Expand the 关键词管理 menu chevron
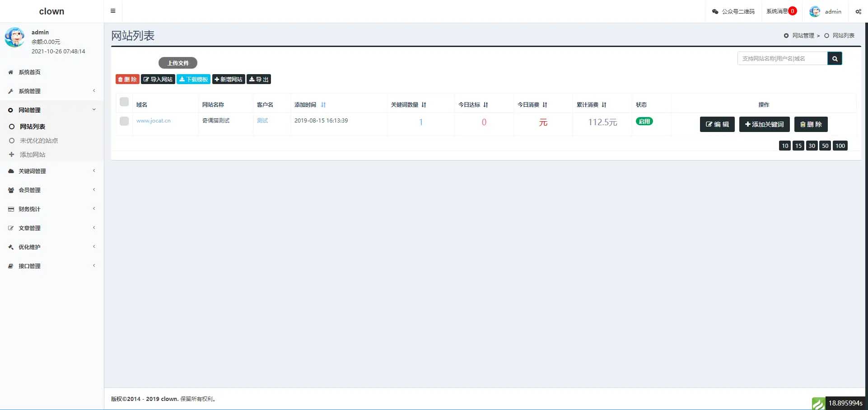868x410 pixels. (x=94, y=171)
